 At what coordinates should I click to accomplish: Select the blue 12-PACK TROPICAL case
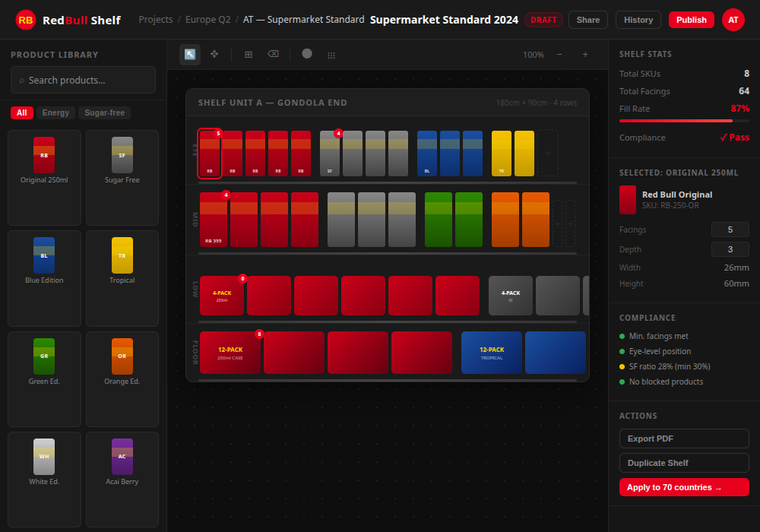492,353
